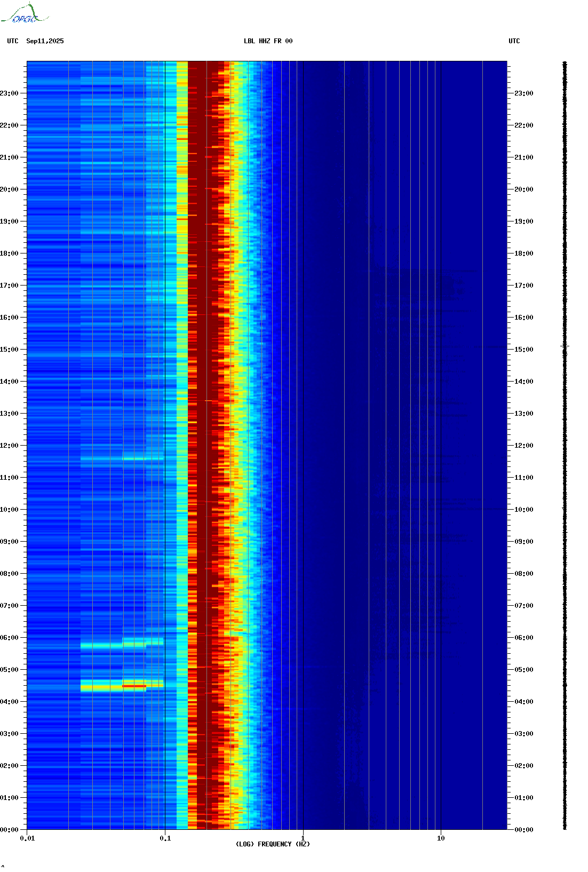Click the 10:00 label on right time axis

524,510
